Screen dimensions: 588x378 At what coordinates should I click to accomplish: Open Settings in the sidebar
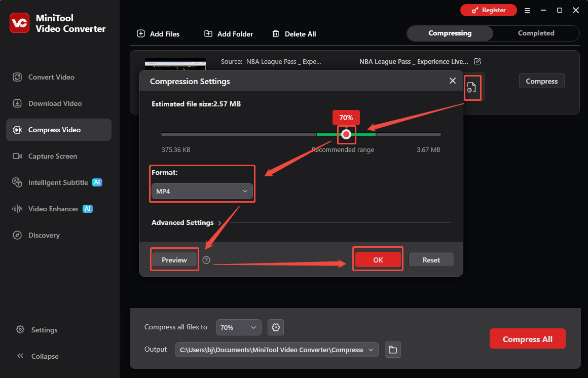(x=37, y=330)
